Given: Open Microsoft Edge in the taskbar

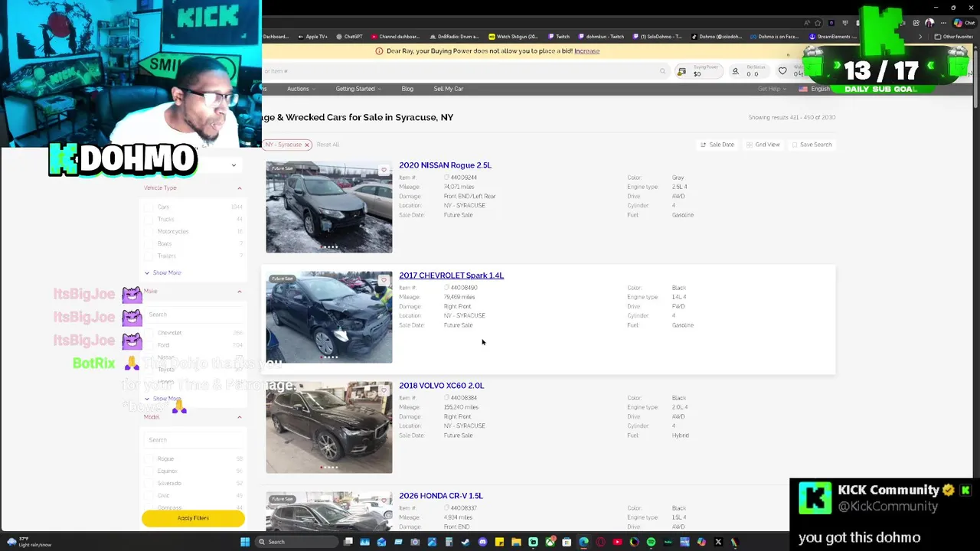Looking at the screenshot, I should click(584, 542).
